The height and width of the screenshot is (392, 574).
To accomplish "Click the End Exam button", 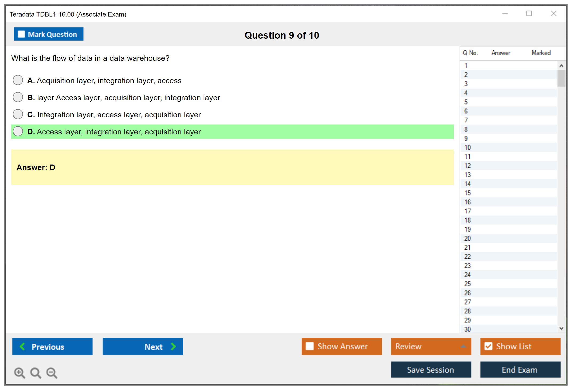I will tap(520, 370).
